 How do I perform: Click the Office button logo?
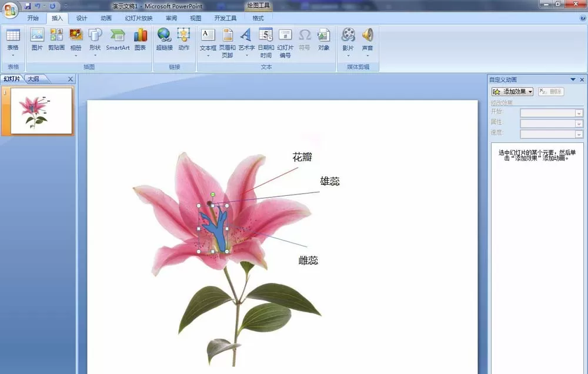10,10
